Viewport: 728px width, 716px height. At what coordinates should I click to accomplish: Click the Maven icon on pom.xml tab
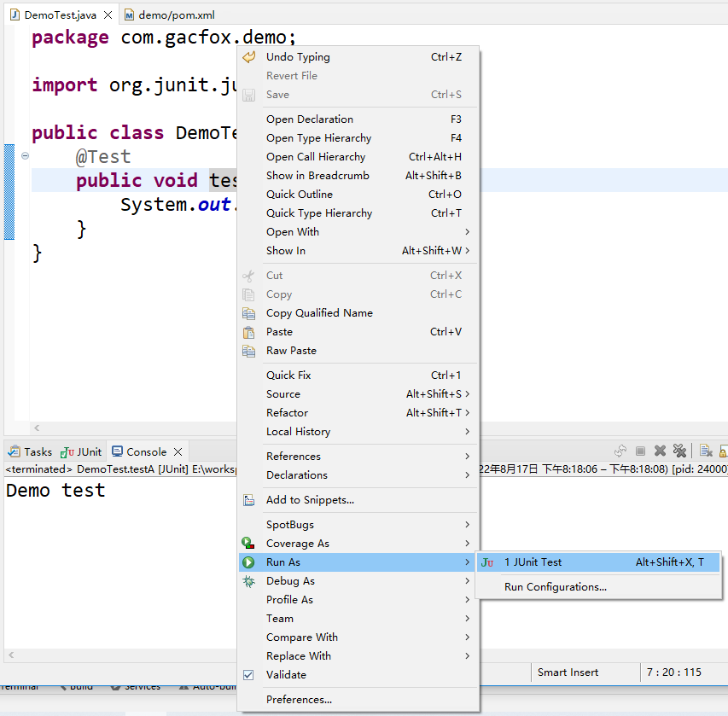[129, 15]
